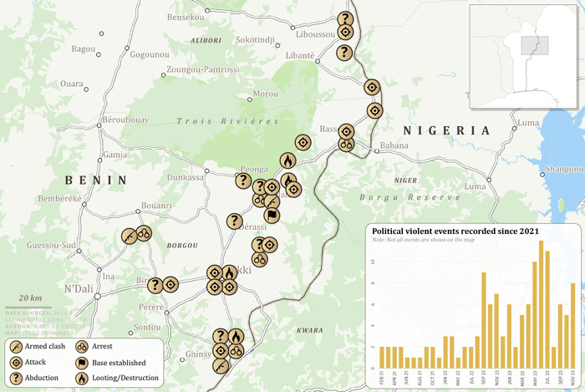The height and width of the screenshot is (392, 585).
Task: Select the '20 km' scale label
Action: [30, 298]
